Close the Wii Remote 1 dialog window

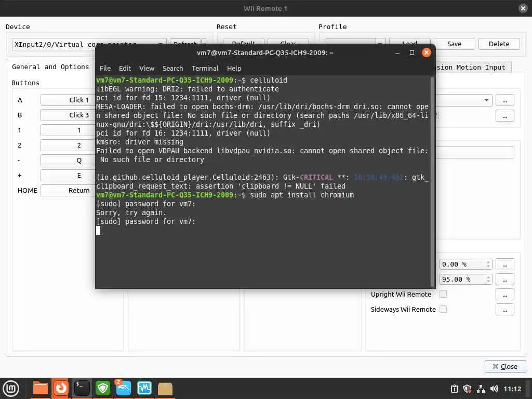pyautogui.click(x=523, y=8)
